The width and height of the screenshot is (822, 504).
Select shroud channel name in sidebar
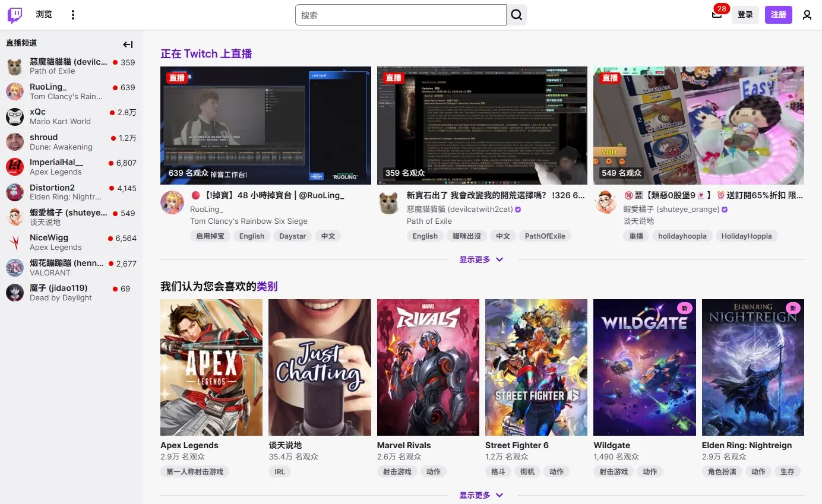pos(44,137)
